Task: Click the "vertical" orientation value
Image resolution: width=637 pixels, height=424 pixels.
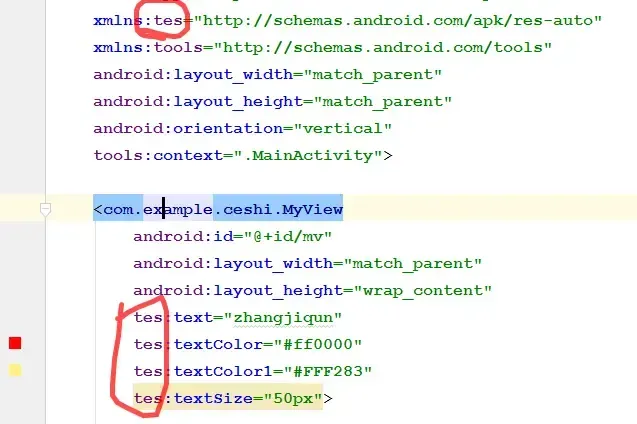Action: point(343,129)
